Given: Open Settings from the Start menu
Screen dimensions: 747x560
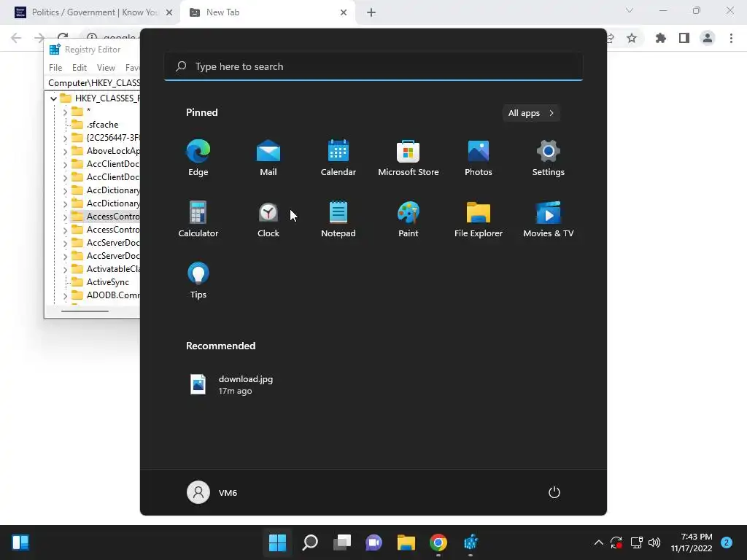Looking at the screenshot, I should pos(549,157).
